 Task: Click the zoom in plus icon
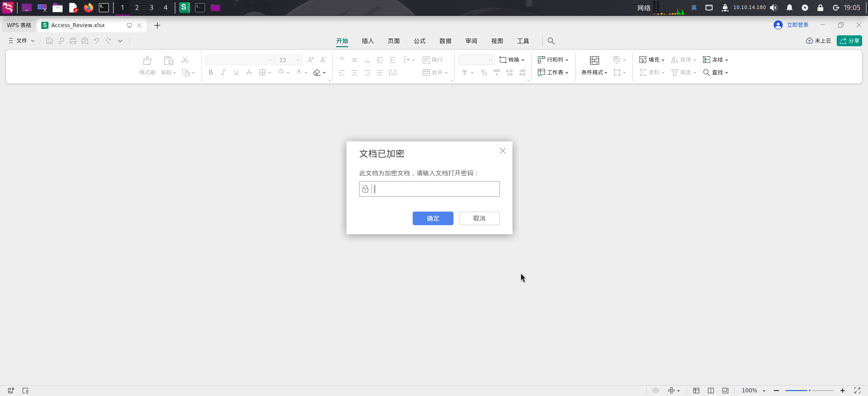coord(843,391)
